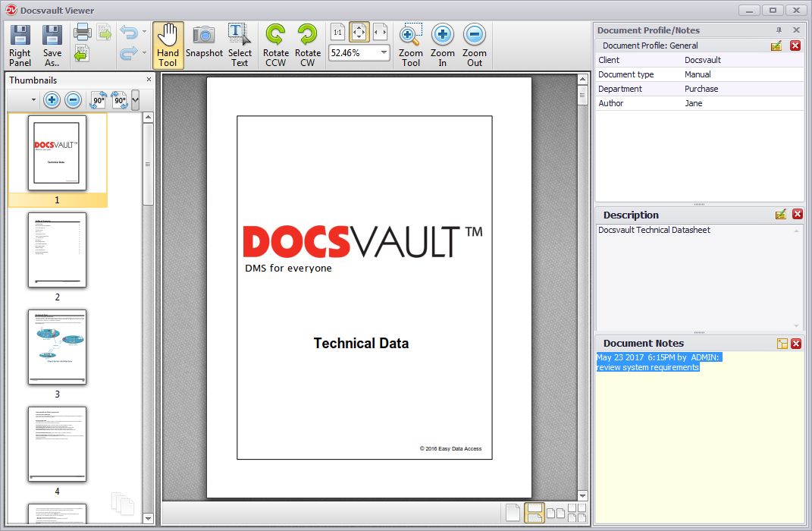Viewport: 812px width, 531px height.
Task: Click the Zoom In button
Action: [442, 46]
